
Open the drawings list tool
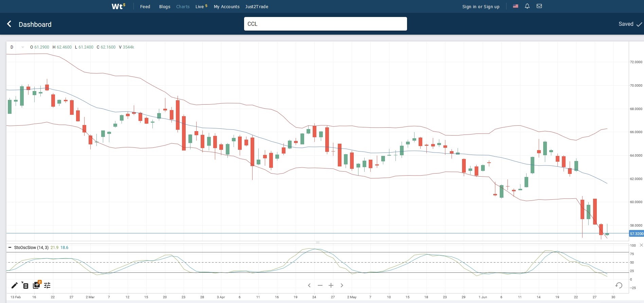25,285
